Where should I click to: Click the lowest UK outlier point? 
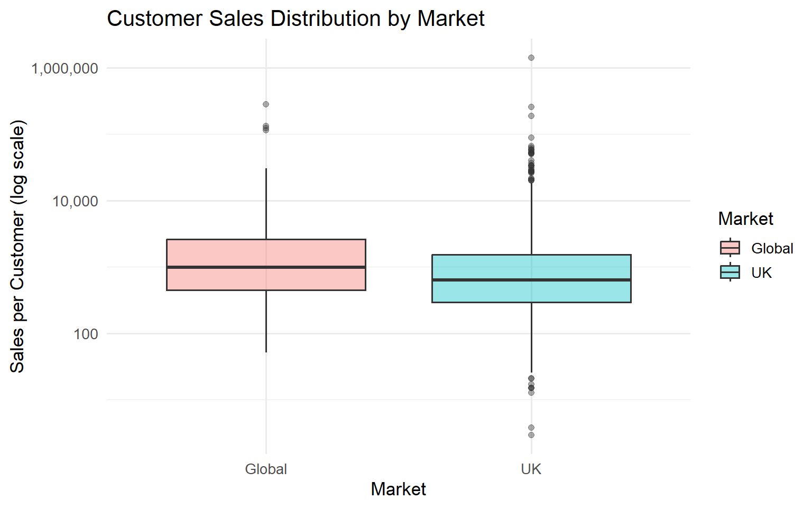coord(531,435)
